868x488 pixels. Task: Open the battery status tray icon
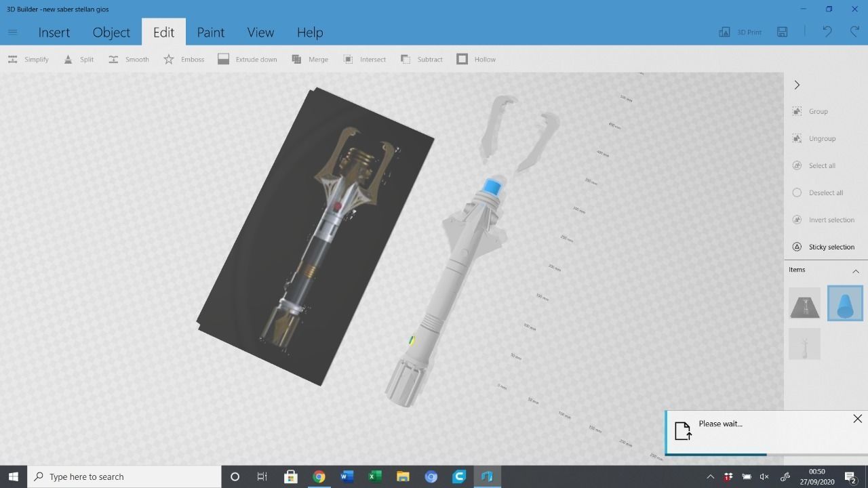(x=747, y=476)
